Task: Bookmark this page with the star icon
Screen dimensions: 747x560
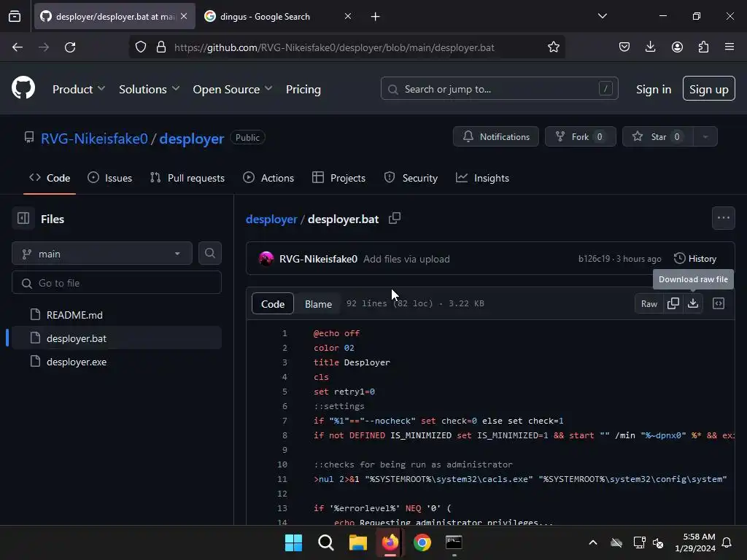Action: tap(553, 47)
